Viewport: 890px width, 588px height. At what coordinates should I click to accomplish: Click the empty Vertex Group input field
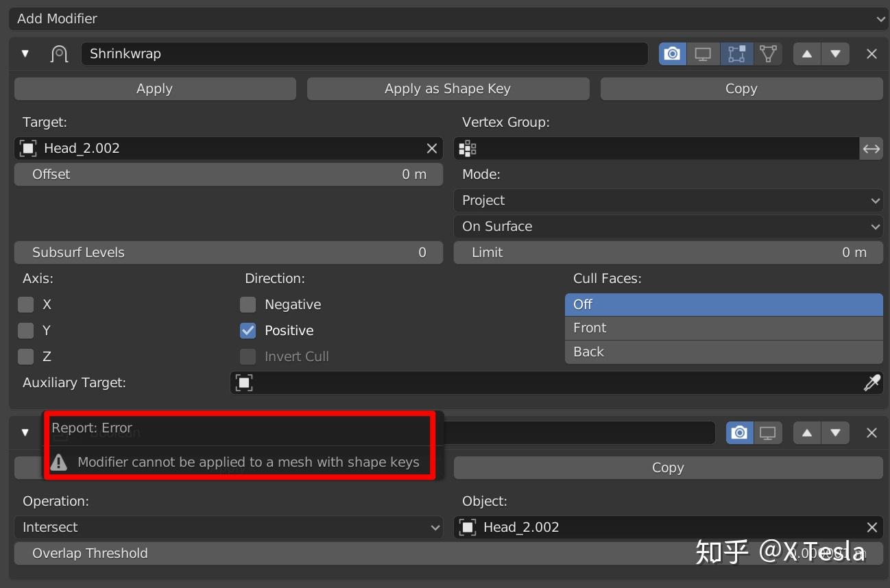click(x=658, y=148)
